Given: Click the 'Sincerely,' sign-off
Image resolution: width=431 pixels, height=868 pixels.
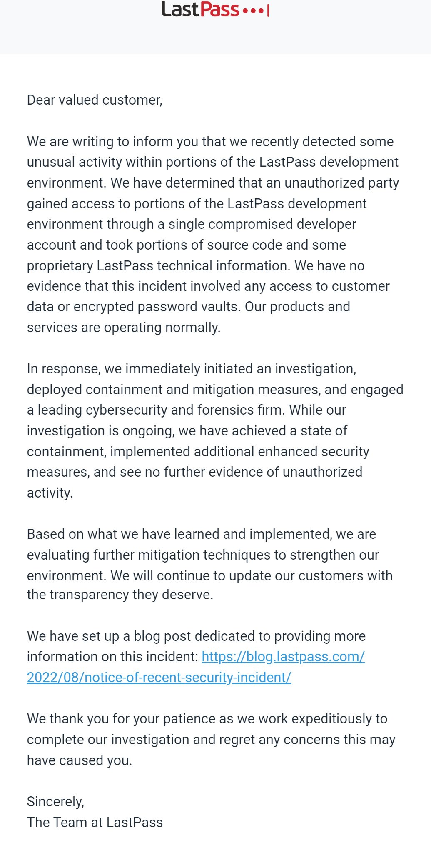Looking at the screenshot, I should pyautogui.click(x=55, y=802).
